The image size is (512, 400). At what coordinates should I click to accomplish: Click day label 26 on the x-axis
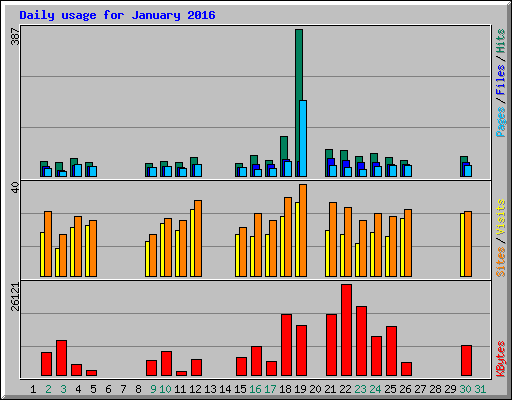[405, 389]
